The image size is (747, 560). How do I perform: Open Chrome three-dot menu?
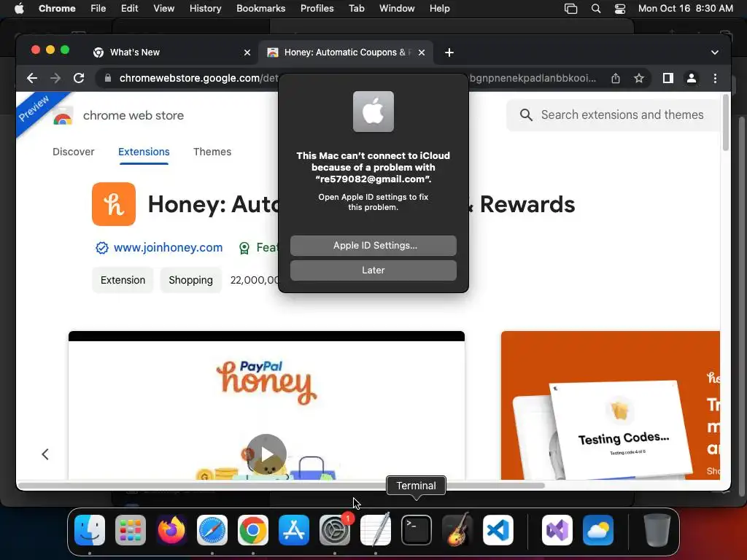pyautogui.click(x=715, y=78)
